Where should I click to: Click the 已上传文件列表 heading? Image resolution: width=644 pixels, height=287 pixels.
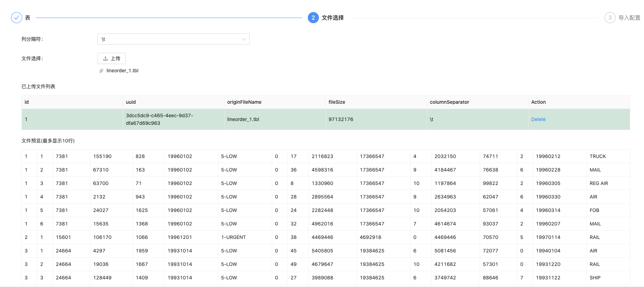coord(38,86)
